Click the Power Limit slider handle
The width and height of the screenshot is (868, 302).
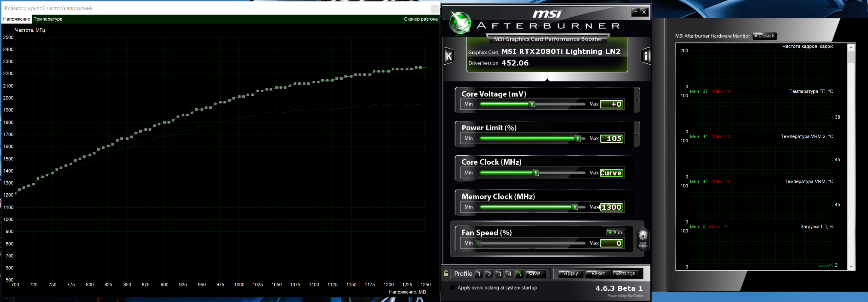point(578,138)
